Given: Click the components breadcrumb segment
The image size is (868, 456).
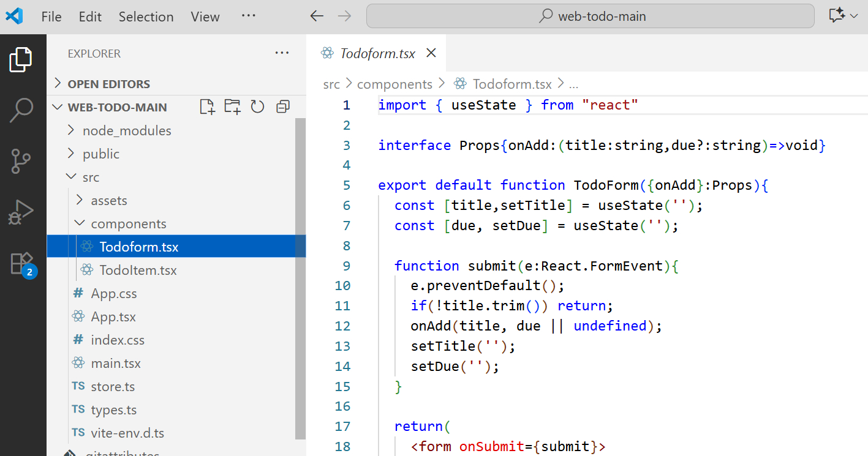Looking at the screenshot, I should tap(394, 84).
